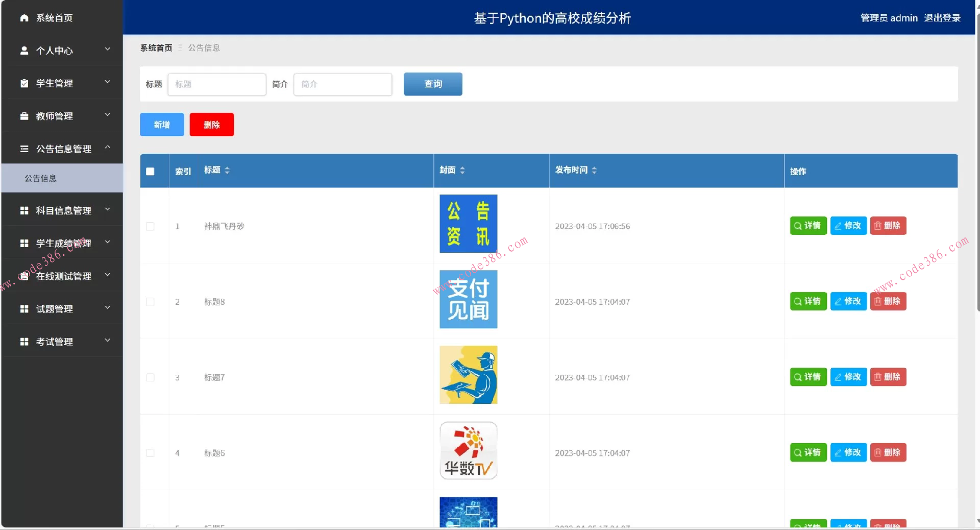Screen dimensions: 980x530
Task: Click the trash icon on 标题7's 删除 button
Action: (877, 377)
